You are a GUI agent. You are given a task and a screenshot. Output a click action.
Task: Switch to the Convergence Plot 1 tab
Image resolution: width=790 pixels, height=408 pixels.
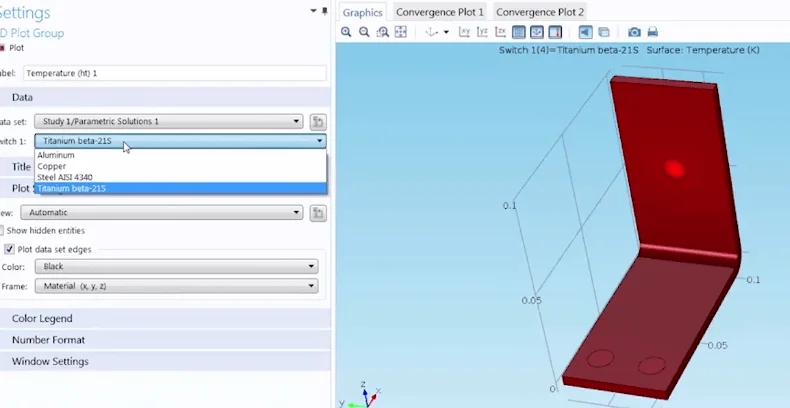point(439,12)
